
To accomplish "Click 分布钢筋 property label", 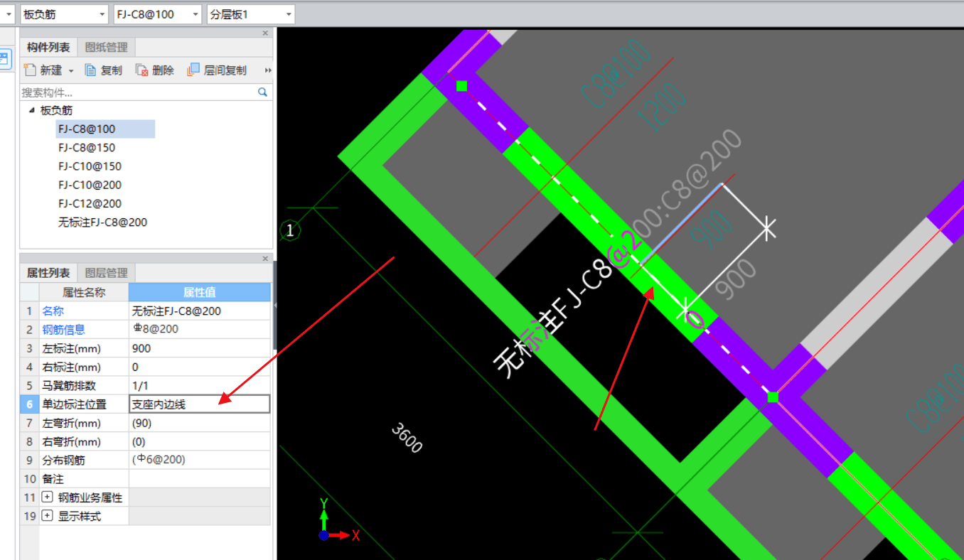I will (64, 460).
